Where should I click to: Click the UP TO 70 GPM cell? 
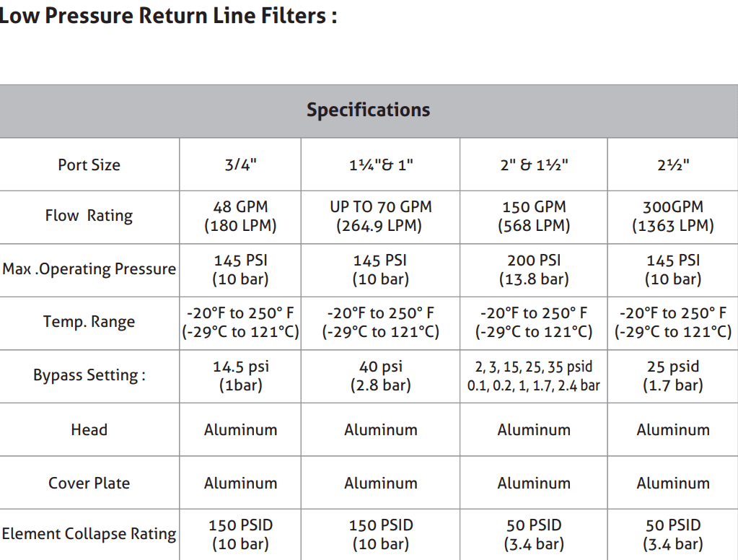380,216
